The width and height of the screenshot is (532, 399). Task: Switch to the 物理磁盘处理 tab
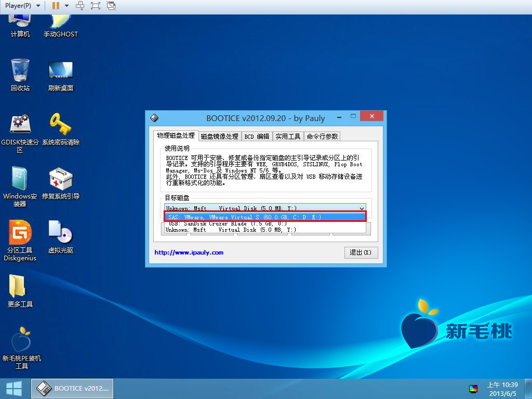pos(176,136)
